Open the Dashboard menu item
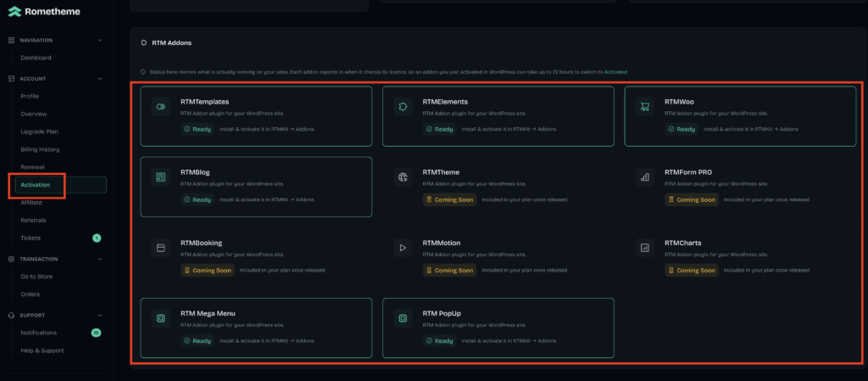 coord(36,58)
